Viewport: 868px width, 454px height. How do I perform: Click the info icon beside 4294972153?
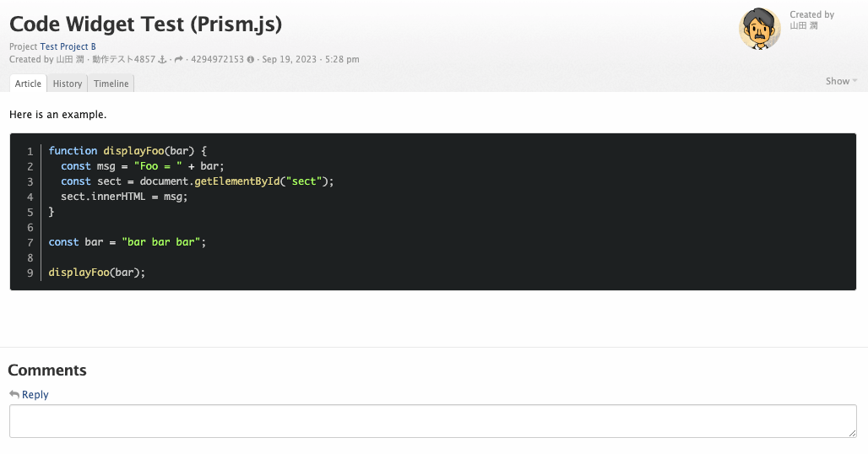[x=251, y=60]
